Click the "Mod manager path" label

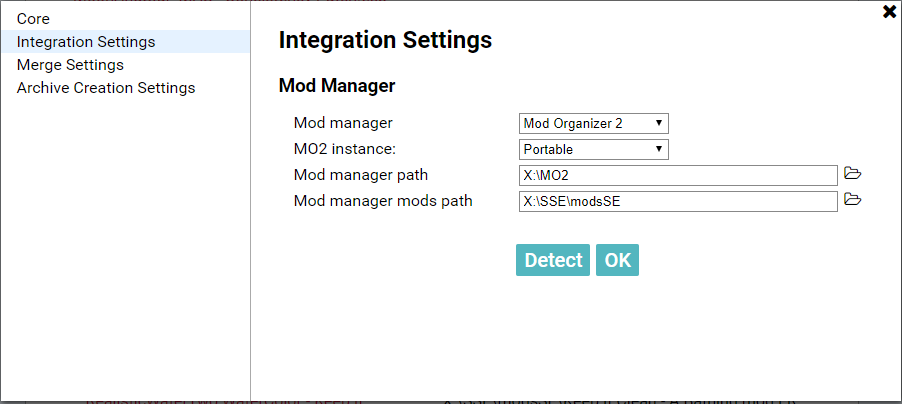[x=361, y=175]
